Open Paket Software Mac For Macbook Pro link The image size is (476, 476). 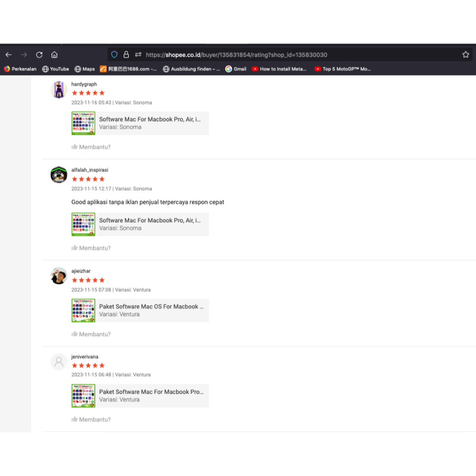(x=151, y=392)
